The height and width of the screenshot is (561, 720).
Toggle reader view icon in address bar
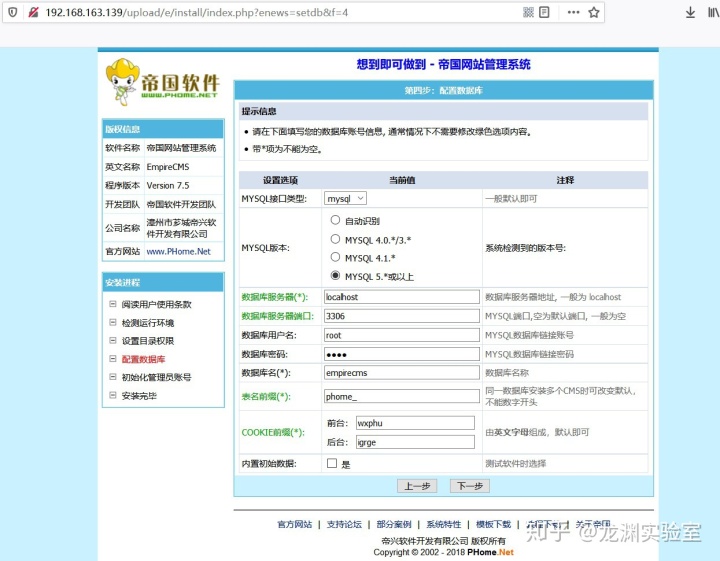click(x=544, y=12)
